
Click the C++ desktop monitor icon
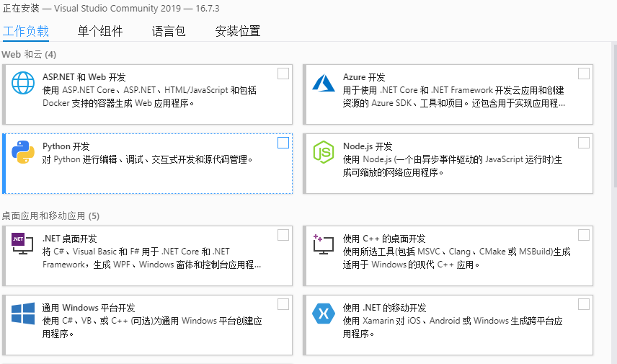324,244
